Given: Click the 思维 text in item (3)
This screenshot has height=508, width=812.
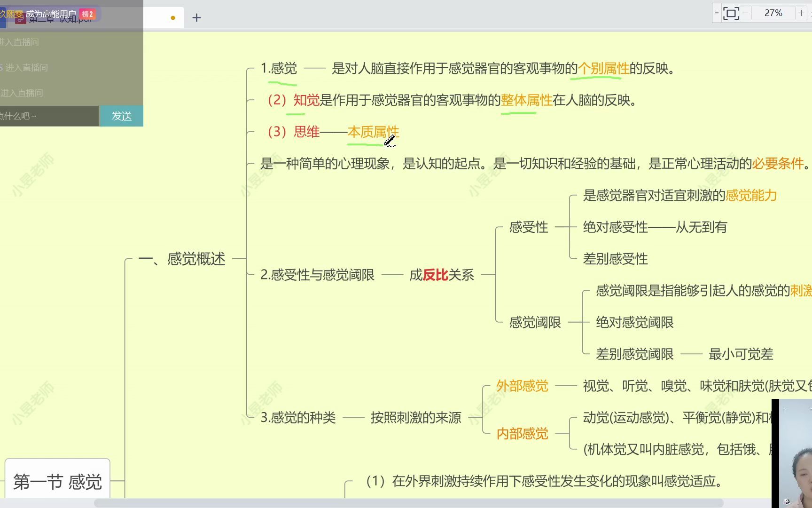Looking at the screenshot, I should 306,132.
